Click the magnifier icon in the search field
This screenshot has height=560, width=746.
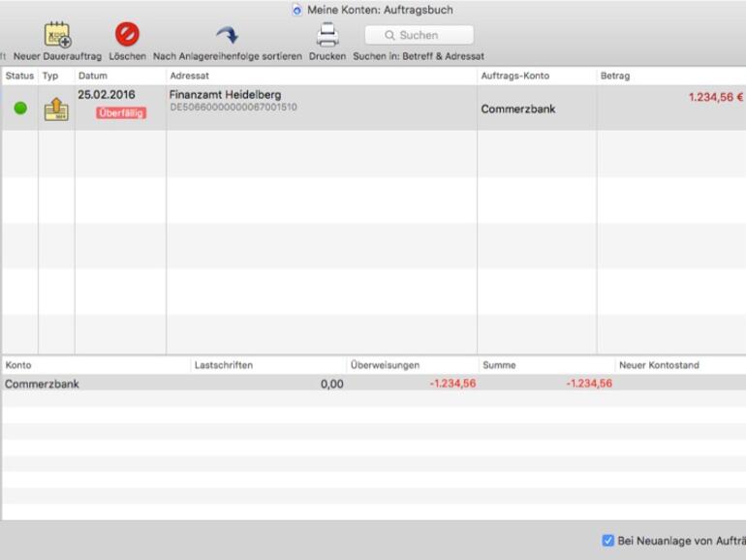point(389,35)
